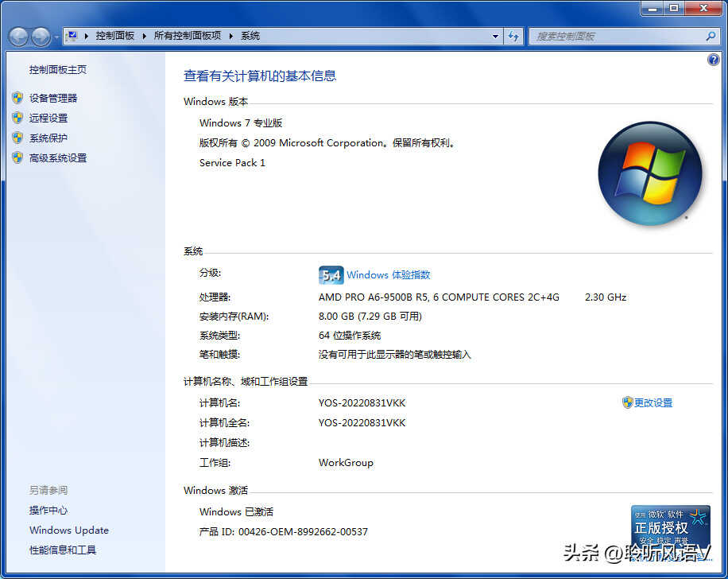
Task: Expand the arrow after 控制面板 breadcrumb
Action: (144, 37)
